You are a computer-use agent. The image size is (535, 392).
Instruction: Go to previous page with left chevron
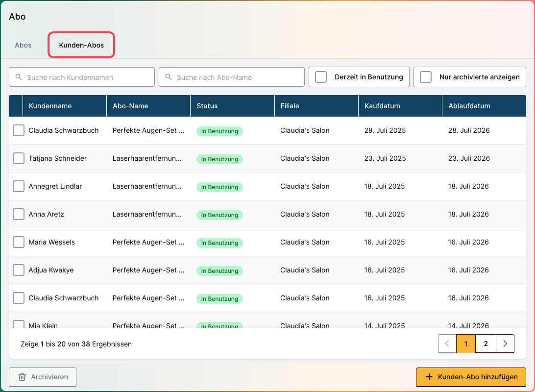(447, 343)
